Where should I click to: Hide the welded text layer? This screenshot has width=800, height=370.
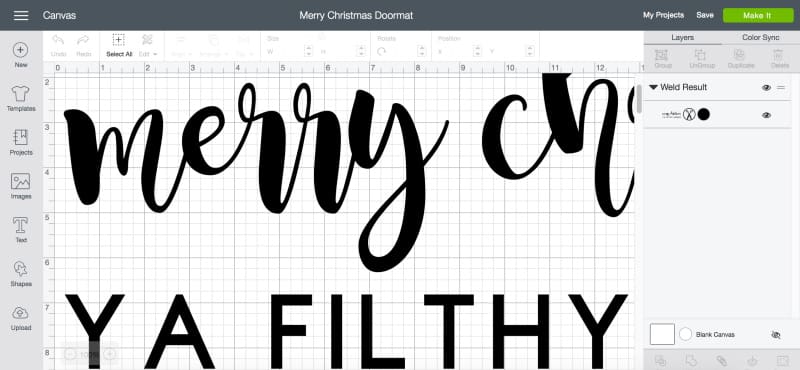click(x=766, y=115)
